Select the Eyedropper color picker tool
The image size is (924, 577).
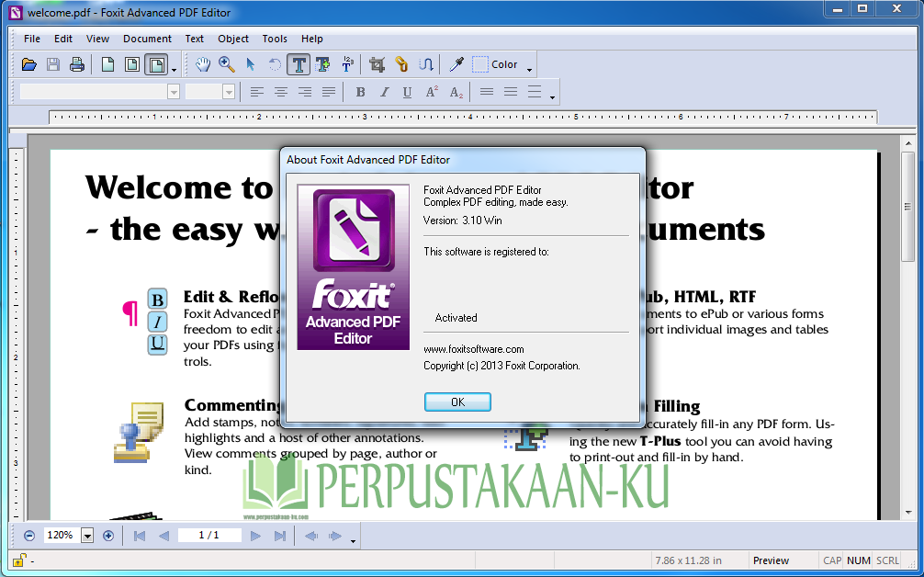point(456,64)
